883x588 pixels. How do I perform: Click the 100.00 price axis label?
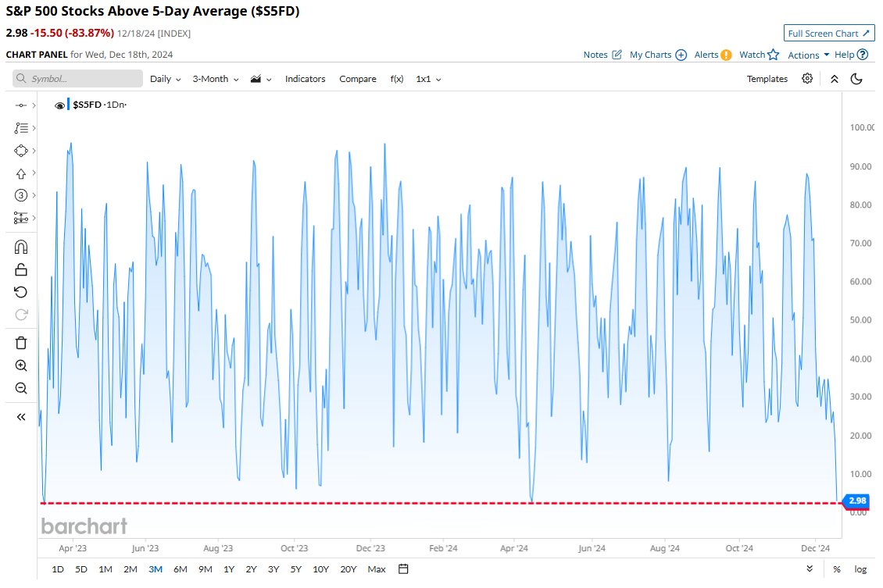[862, 127]
